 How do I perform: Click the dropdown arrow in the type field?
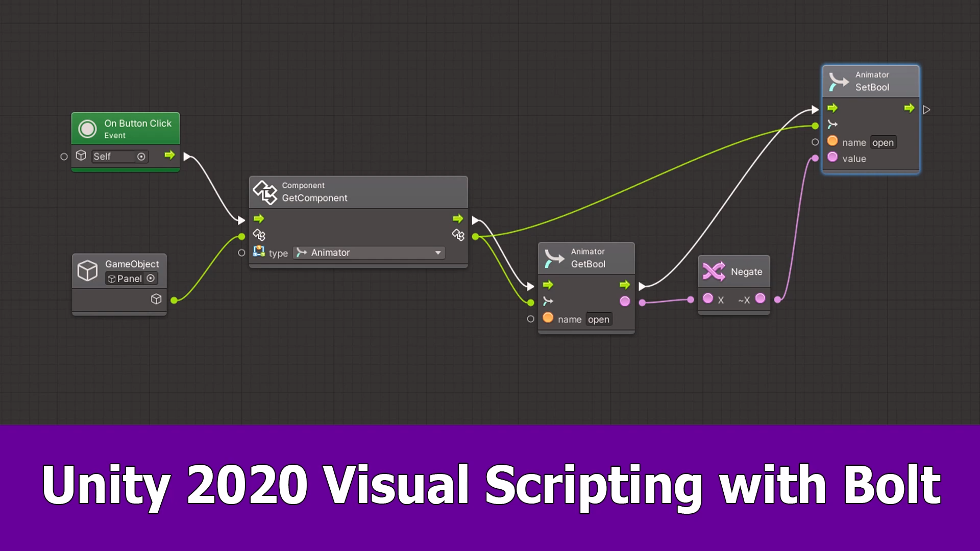pyautogui.click(x=438, y=253)
